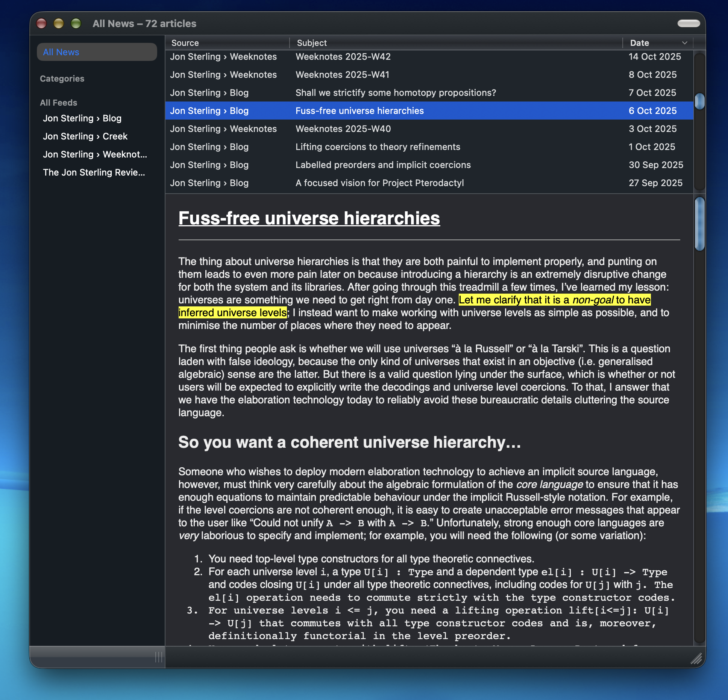The width and height of the screenshot is (728, 700).
Task: Select The Jon Sterling Review feed
Action: (94, 172)
